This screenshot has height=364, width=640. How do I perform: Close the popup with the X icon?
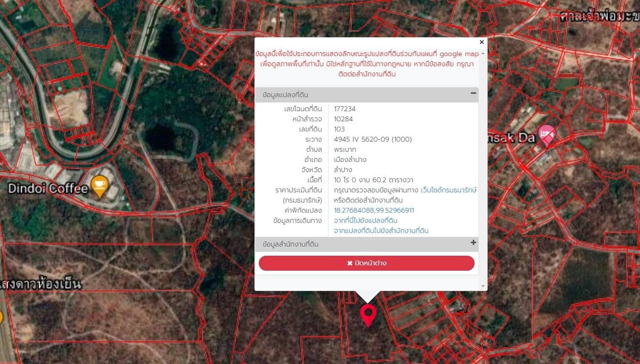click(481, 42)
